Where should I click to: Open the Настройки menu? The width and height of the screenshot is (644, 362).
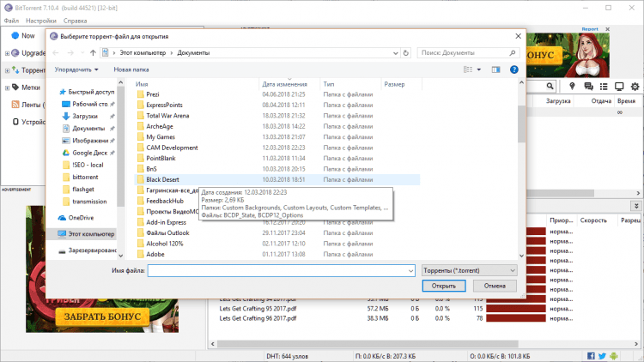(41, 19)
